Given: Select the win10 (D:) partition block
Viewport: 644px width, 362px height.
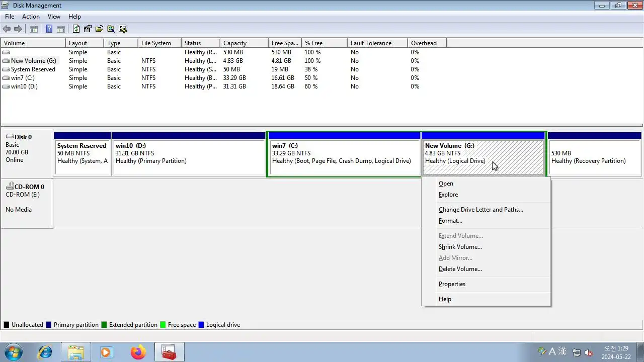Looking at the screenshot, I should pyautogui.click(x=189, y=154).
